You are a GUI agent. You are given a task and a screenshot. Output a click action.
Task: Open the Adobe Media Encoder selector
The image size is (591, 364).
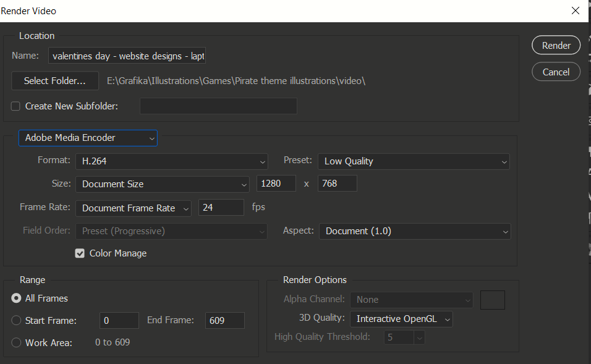(x=87, y=138)
